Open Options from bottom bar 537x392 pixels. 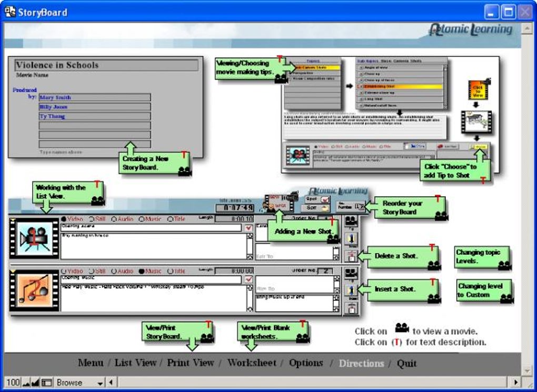pyautogui.click(x=306, y=363)
